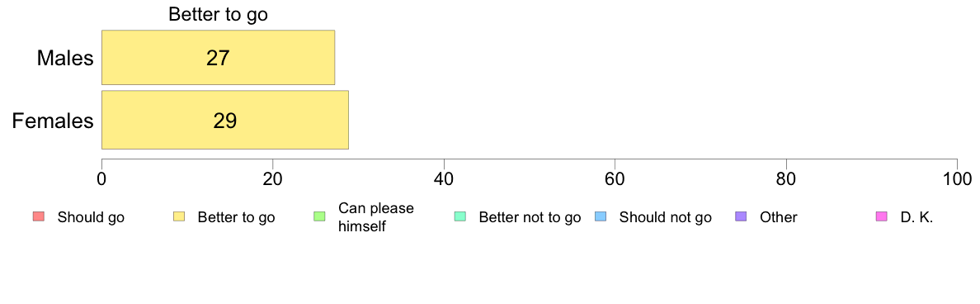
Task: Click the Females yellow bar
Action: pos(225,120)
